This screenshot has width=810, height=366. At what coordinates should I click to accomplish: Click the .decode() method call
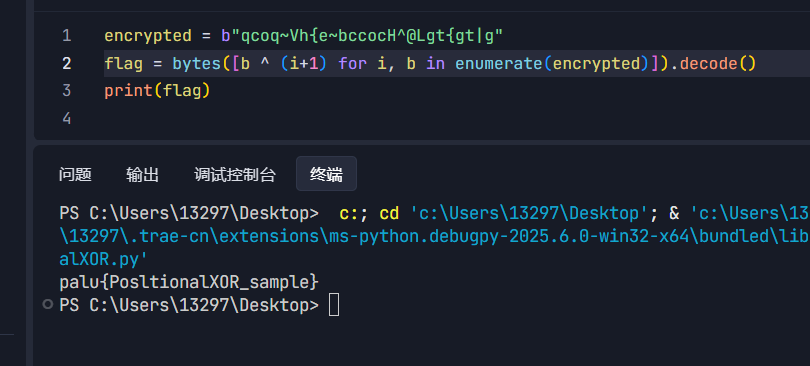pyautogui.click(x=713, y=63)
